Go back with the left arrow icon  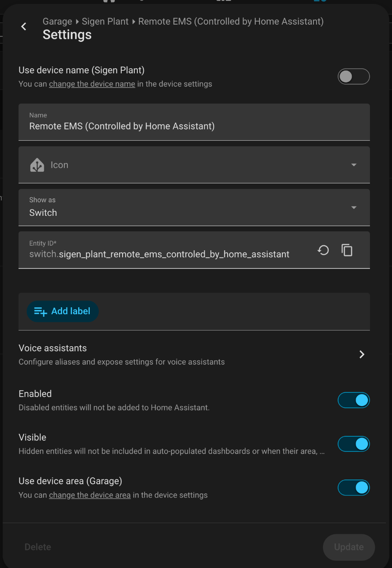tap(24, 27)
